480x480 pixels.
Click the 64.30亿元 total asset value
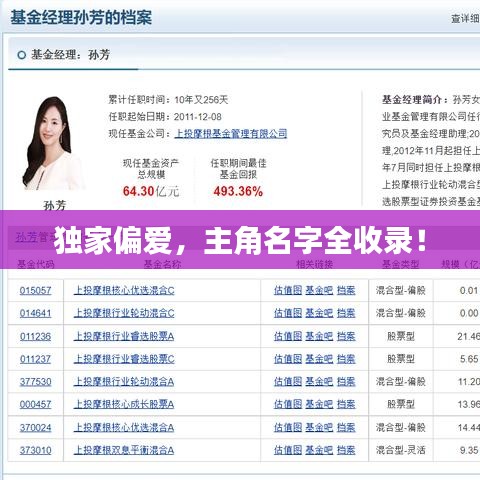(x=151, y=191)
